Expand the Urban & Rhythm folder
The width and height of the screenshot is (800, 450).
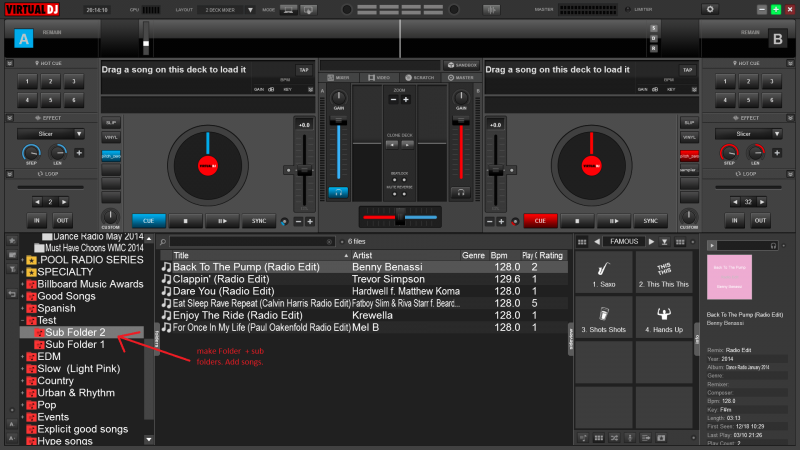pyautogui.click(x=22, y=393)
